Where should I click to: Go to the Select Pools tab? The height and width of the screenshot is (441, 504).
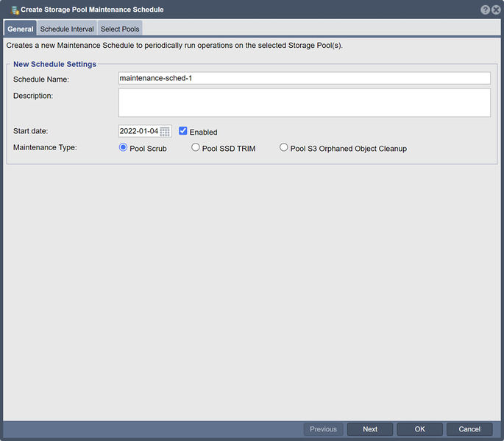[x=120, y=28]
